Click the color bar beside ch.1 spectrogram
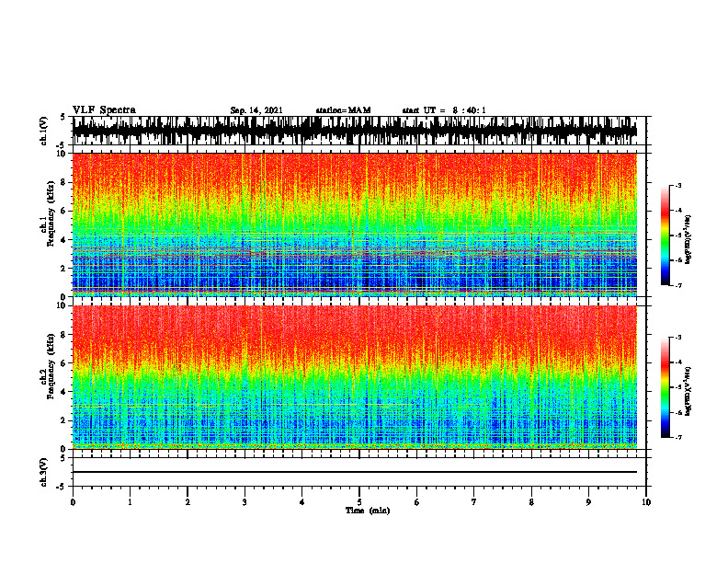 pos(665,236)
